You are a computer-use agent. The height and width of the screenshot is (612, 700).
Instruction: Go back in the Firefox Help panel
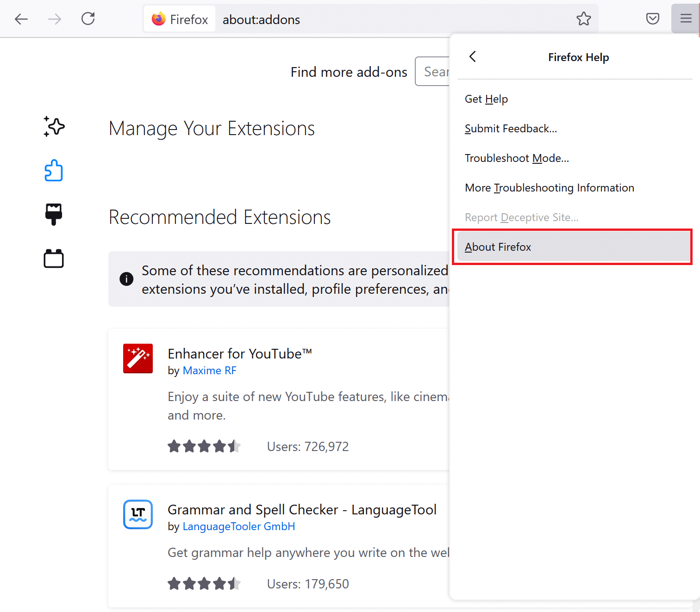(472, 56)
